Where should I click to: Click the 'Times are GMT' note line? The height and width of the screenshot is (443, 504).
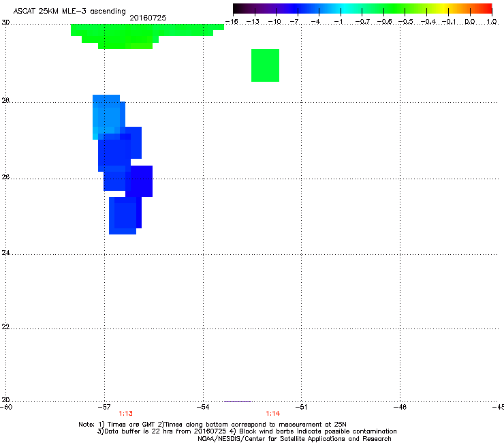(x=212, y=425)
